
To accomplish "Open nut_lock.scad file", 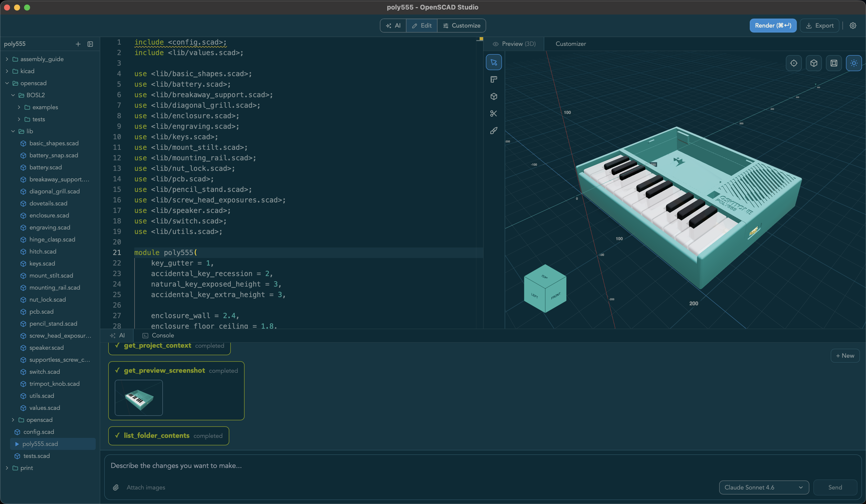I will tap(47, 300).
